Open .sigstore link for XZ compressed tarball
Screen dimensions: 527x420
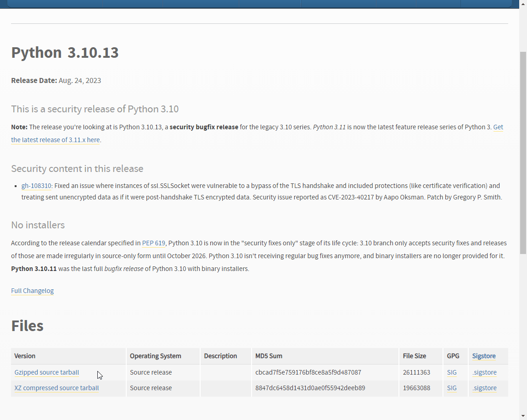(484, 388)
